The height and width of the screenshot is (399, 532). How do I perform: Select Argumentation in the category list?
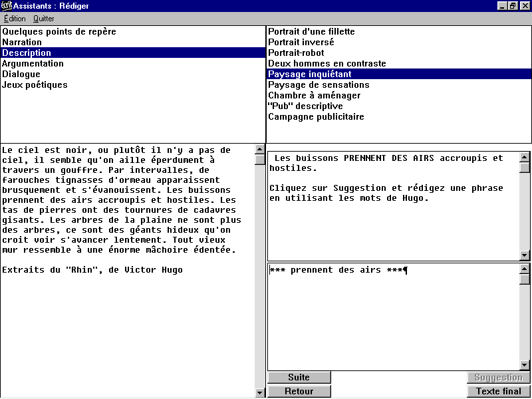point(33,64)
